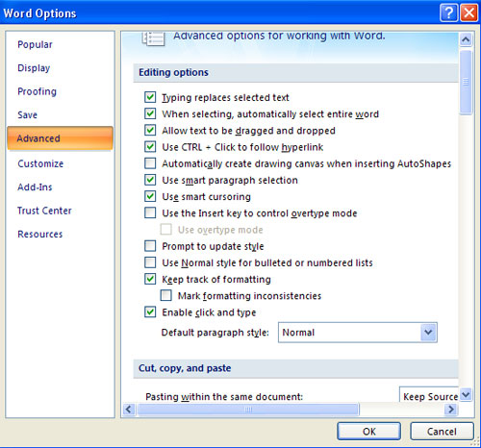Enable Insert key to control overtype mode

pos(150,212)
